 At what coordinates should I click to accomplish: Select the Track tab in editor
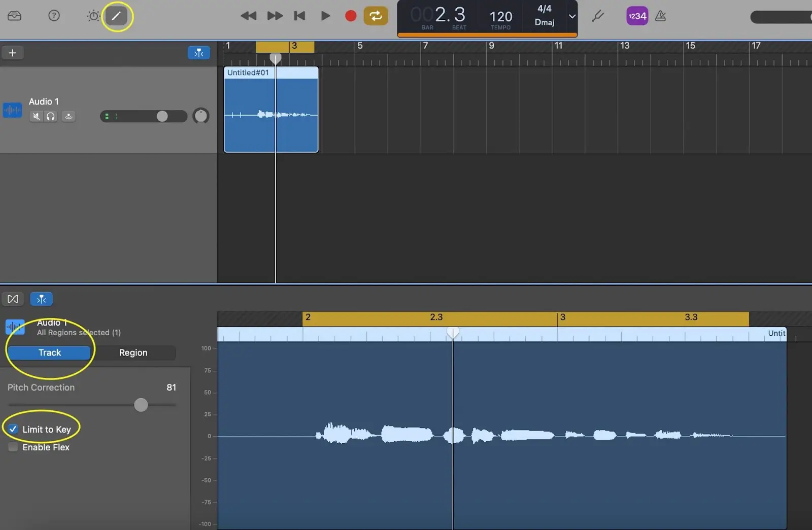pyautogui.click(x=50, y=352)
